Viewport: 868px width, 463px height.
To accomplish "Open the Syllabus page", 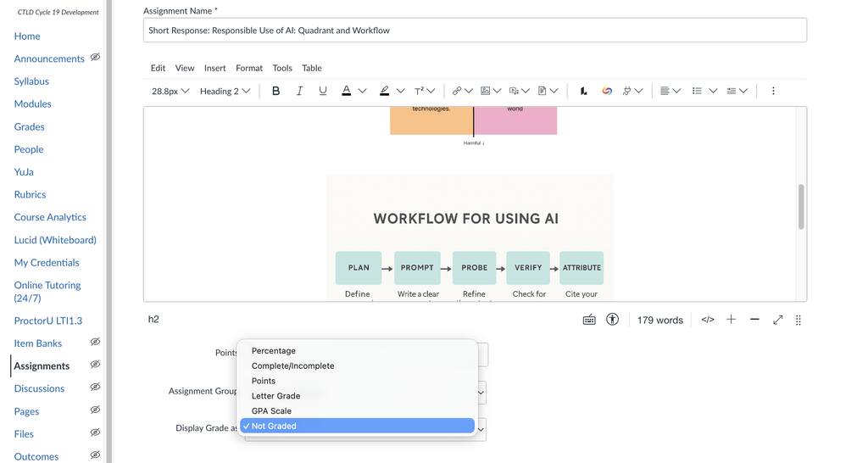I will pyautogui.click(x=31, y=81).
